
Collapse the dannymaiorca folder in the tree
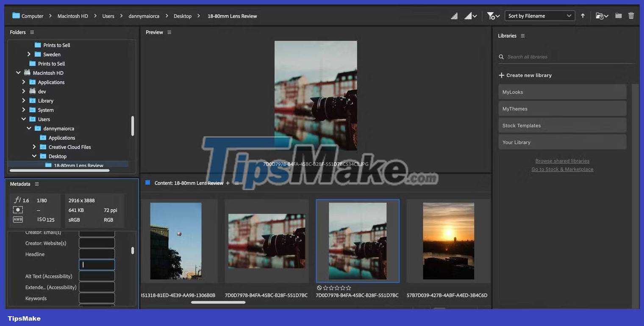pos(29,128)
